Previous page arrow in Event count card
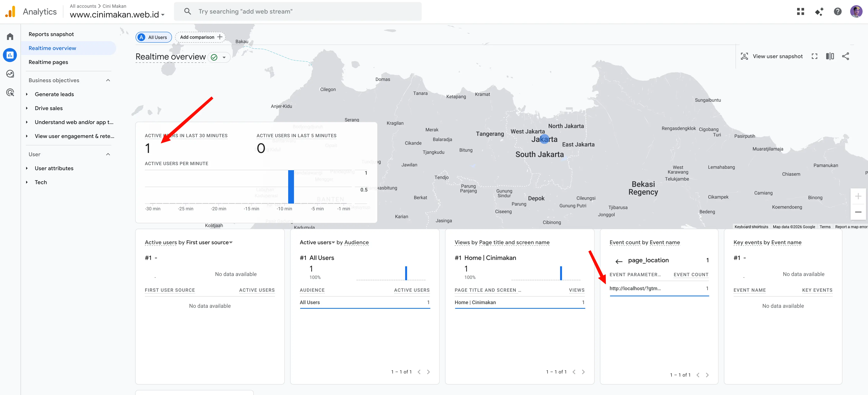868x395 pixels. tap(698, 375)
